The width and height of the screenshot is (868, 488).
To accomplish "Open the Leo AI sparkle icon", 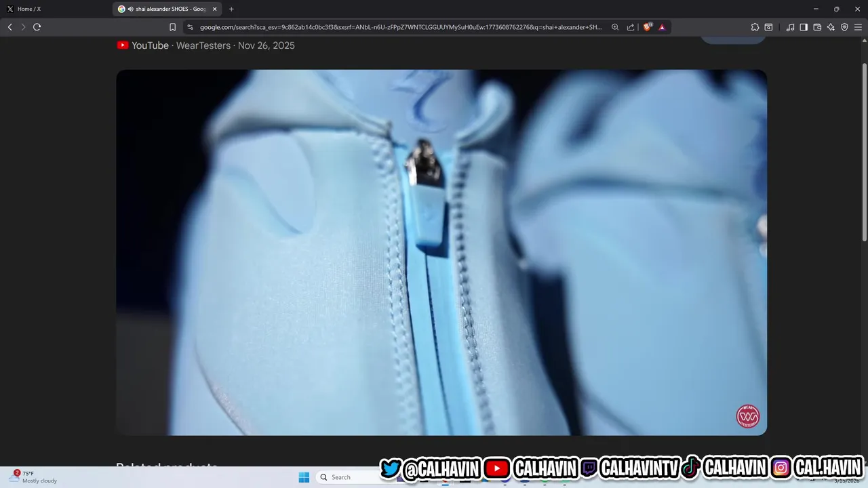I will click(831, 27).
